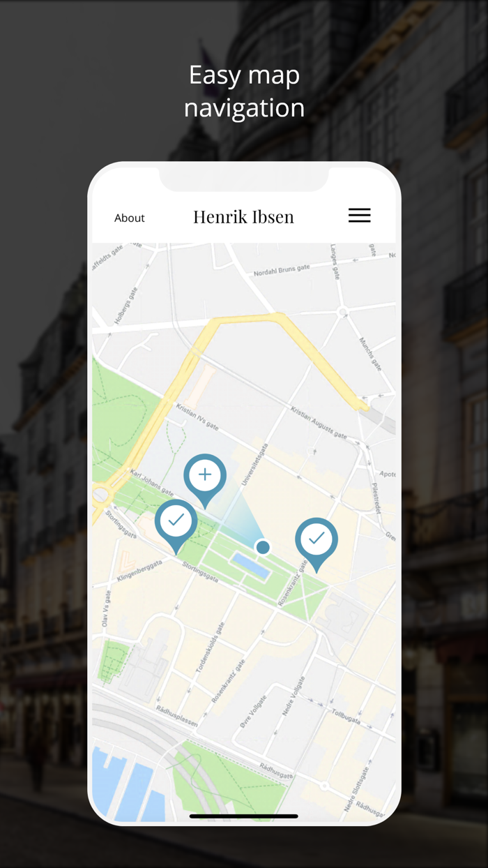Tap the blue current location dot
The image size is (488, 868).
point(263,547)
